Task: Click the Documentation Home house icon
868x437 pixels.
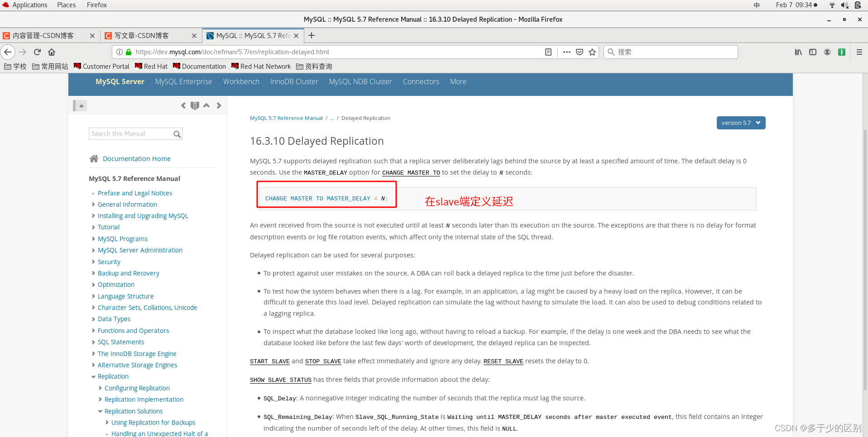Action: (x=94, y=158)
